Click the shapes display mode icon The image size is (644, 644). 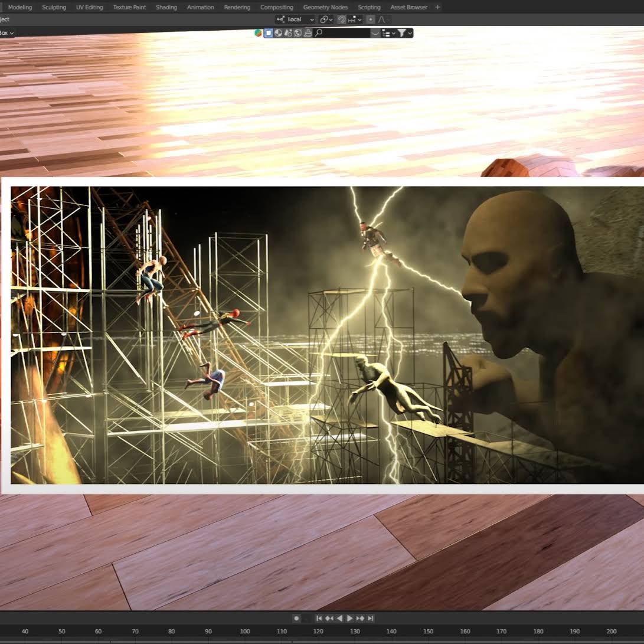(x=288, y=33)
